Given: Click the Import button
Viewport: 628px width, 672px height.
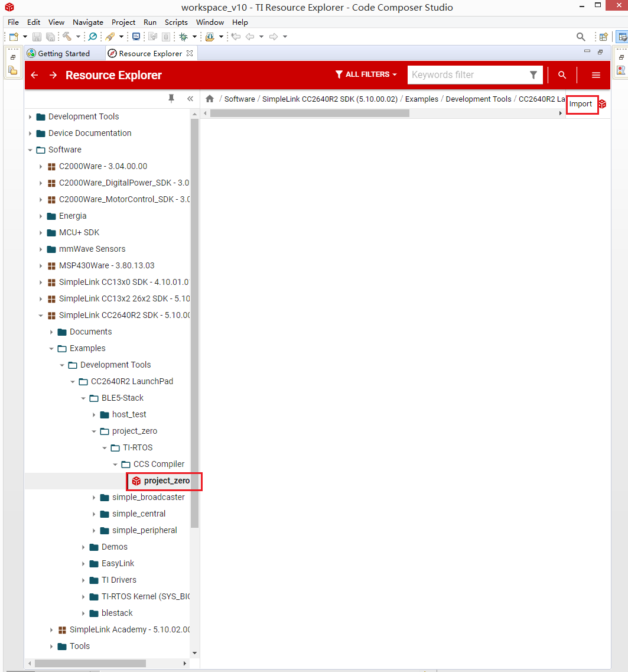Looking at the screenshot, I should click(582, 104).
